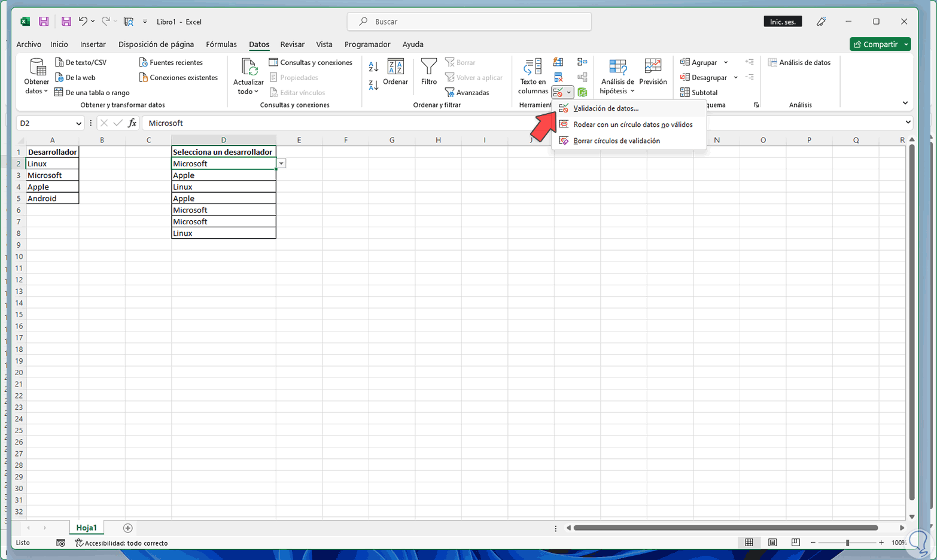Click De texto/CSV import button
This screenshot has height=560, width=937.
coord(81,62)
